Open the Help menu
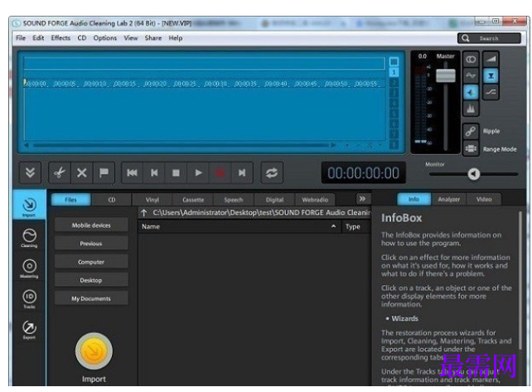532x392 pixels. coord(176,37)
